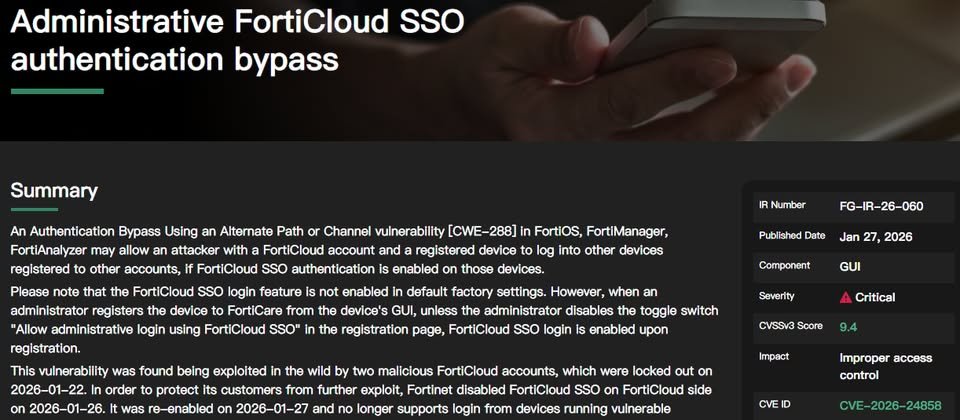Click the CVSSv3 Score label
Viewport: 960px width, 420px height.
pos(790,326)
